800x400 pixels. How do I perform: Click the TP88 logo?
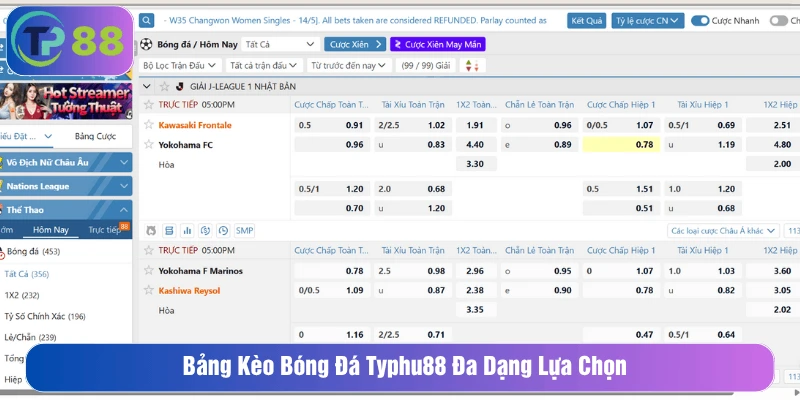(x=69, y=41)
